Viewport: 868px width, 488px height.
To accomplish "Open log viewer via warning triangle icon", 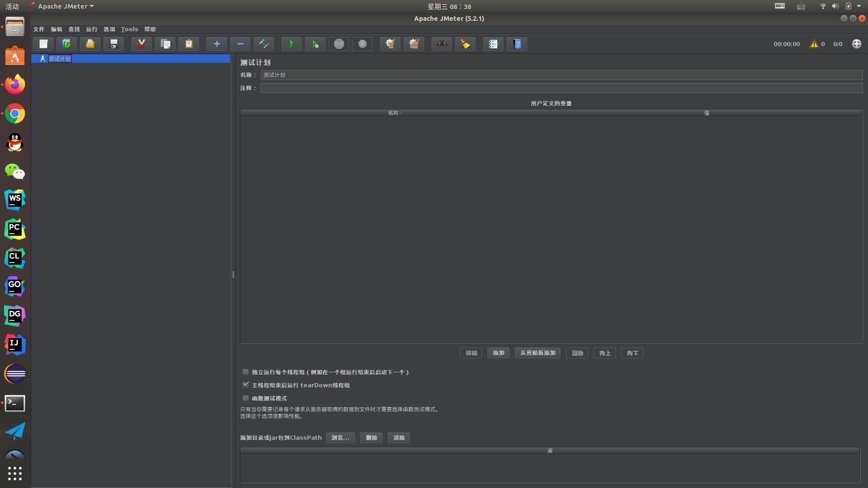I will point(814,44).
